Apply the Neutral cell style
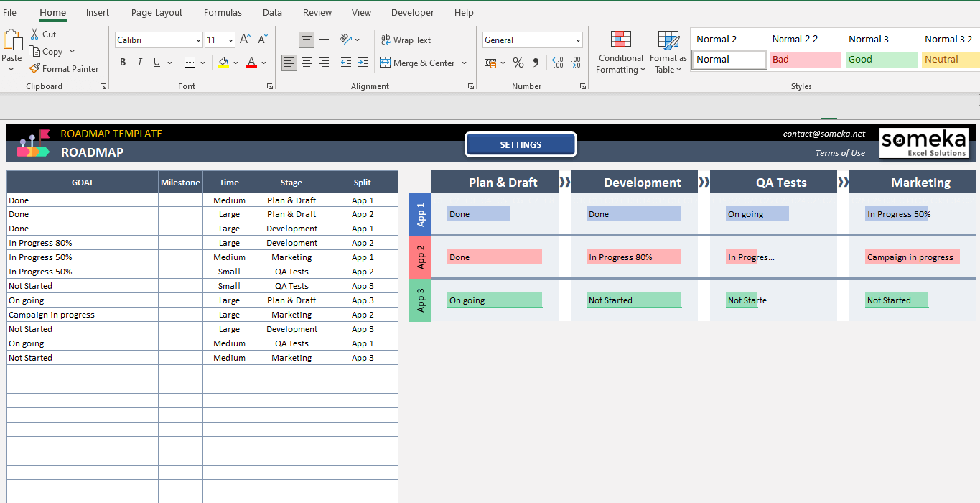This screenshot has width=980, height=503. (x=951, y=60)
